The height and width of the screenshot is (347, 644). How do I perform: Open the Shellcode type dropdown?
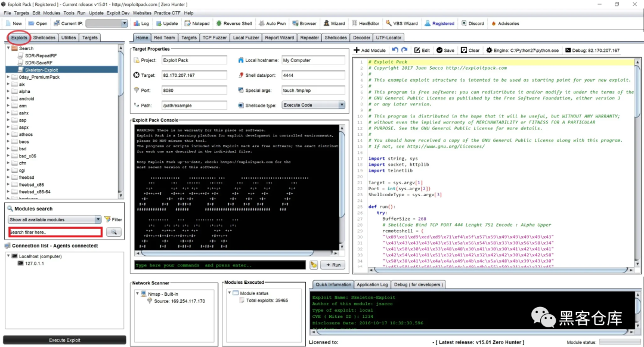pos(341,105)
